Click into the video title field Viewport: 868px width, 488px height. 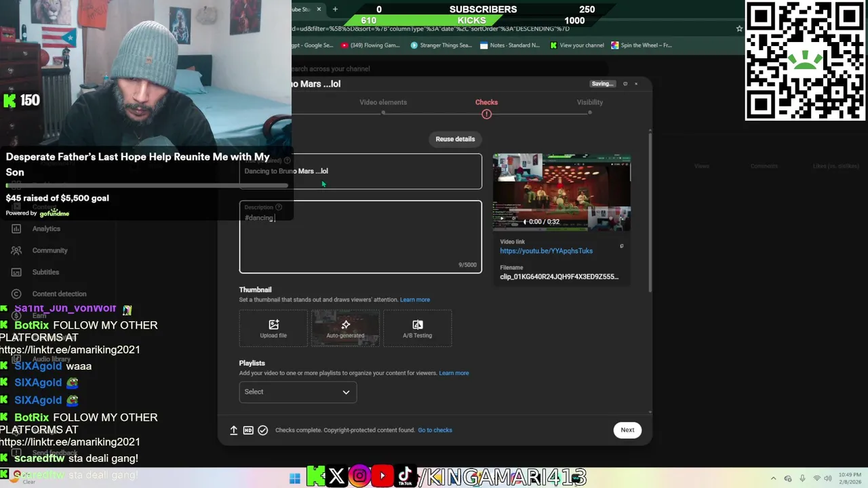360,171
